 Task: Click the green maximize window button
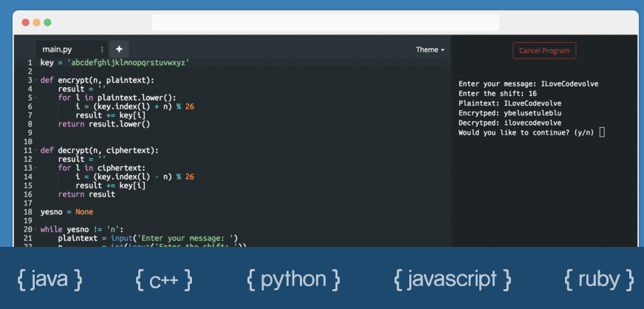(49, 23)
